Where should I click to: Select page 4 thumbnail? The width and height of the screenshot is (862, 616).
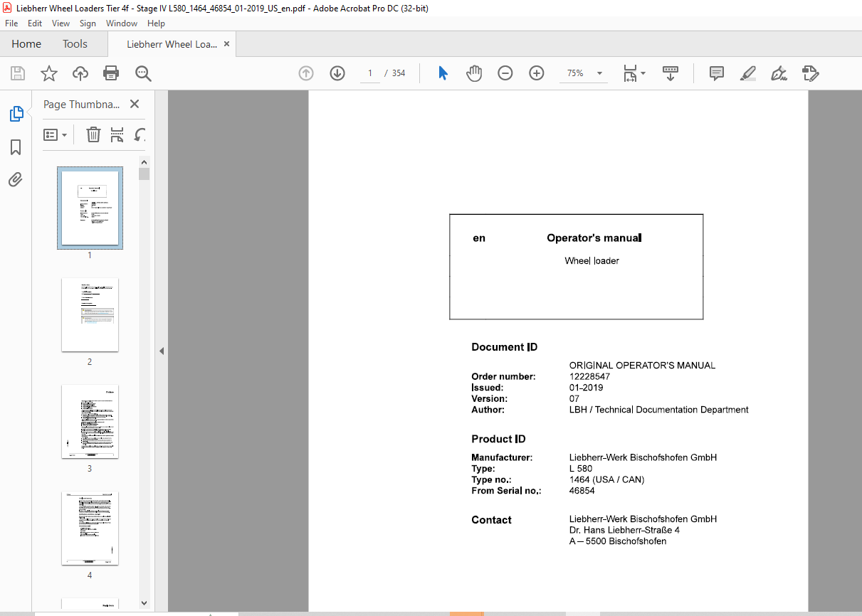tap(90, 529)
